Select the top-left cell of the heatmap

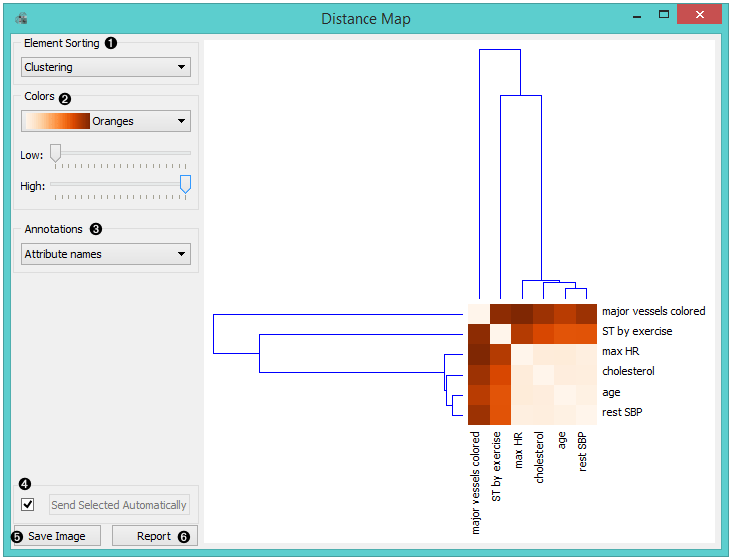click(x=478, y=312)
